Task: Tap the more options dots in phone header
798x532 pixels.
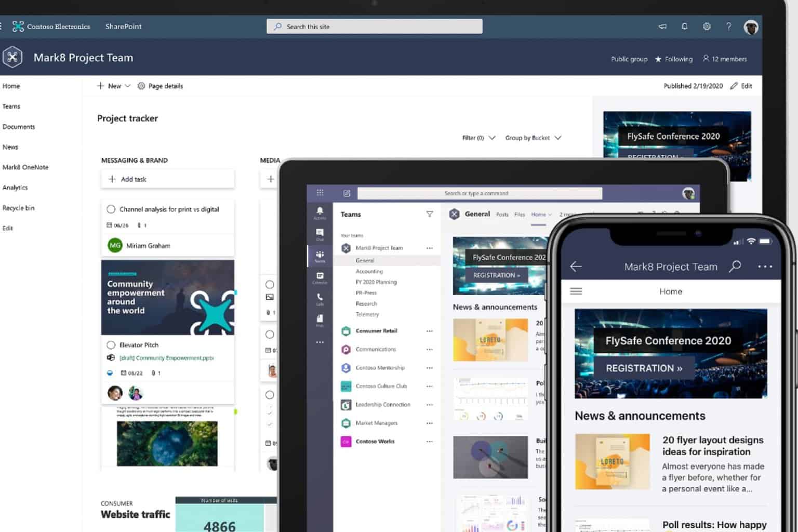Action: [x=765, y=267]
